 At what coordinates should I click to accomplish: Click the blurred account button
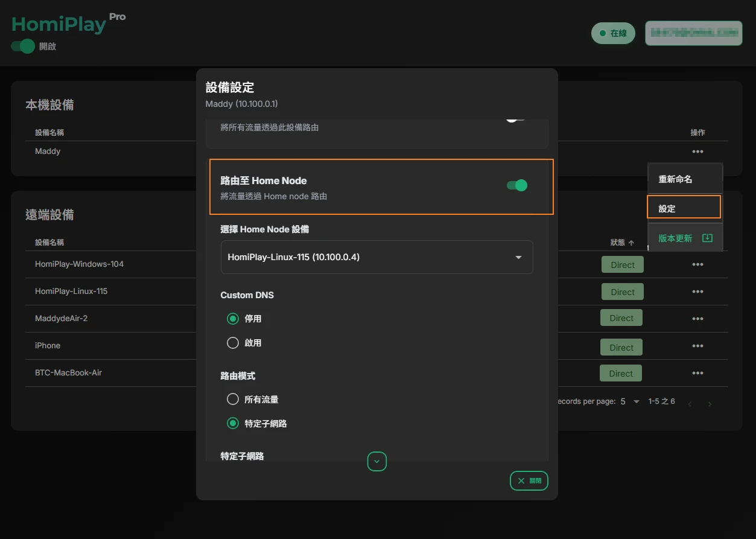[694, 33]
